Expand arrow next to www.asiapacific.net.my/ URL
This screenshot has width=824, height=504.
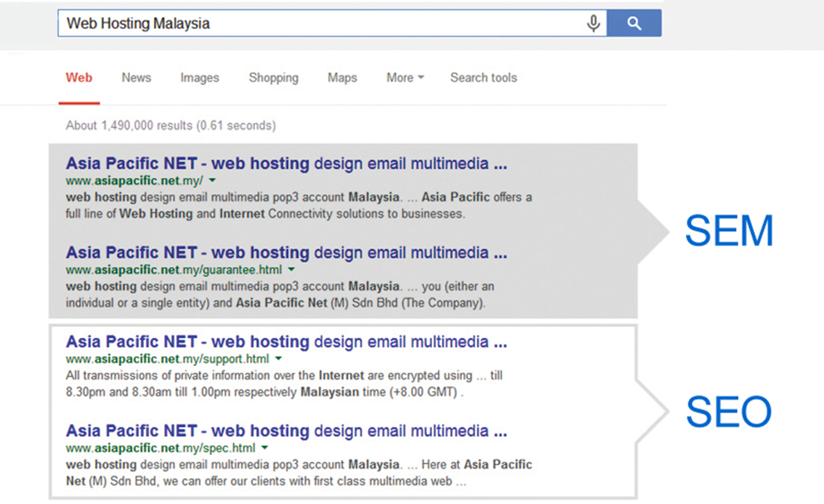pyautogui.click(x=212, y=180)
